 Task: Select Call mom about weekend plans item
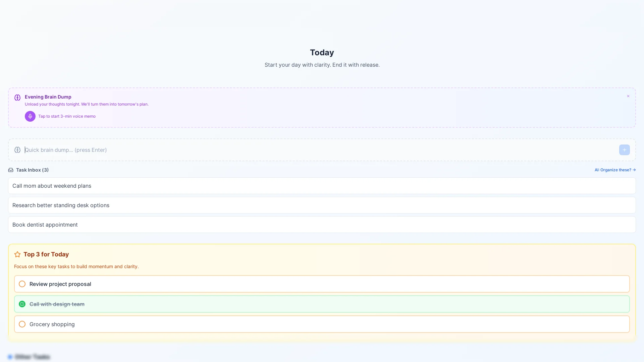point(52,186)
